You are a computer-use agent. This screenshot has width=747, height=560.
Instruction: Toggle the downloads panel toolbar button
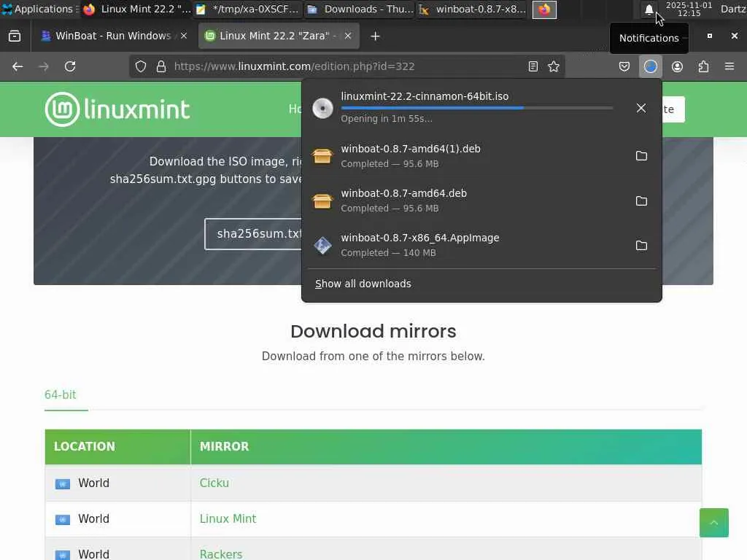[x=650, y=66]
